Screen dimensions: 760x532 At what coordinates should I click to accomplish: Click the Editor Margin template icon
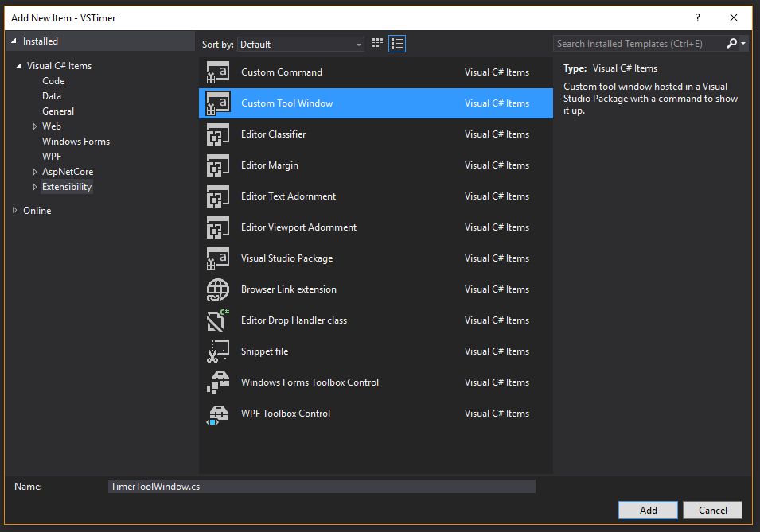[217, 165]
